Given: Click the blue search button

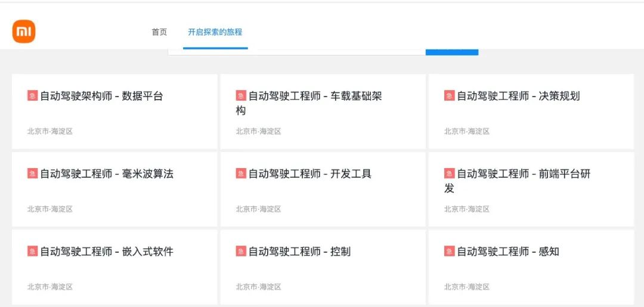Looking at the screenshot, I should pos(451,51).
